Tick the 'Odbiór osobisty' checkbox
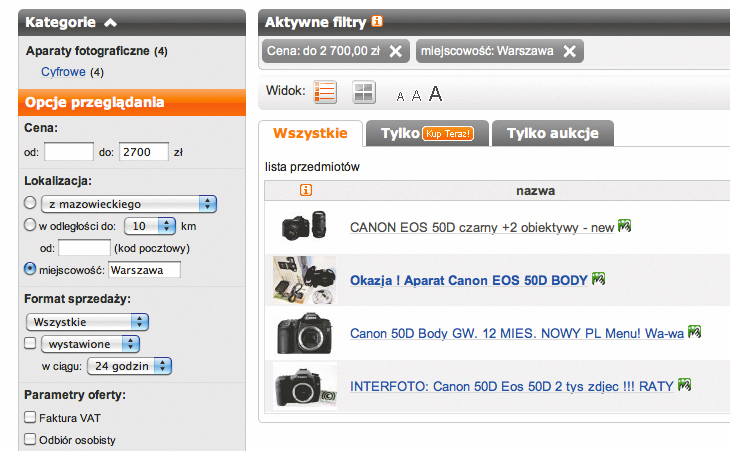The image size is (730, 451). point(30,439)
